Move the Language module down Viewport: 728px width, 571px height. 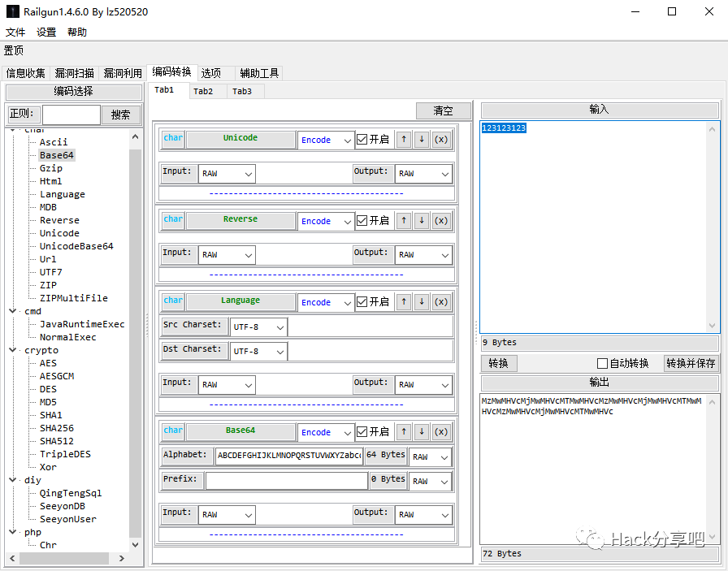point(421,302)
